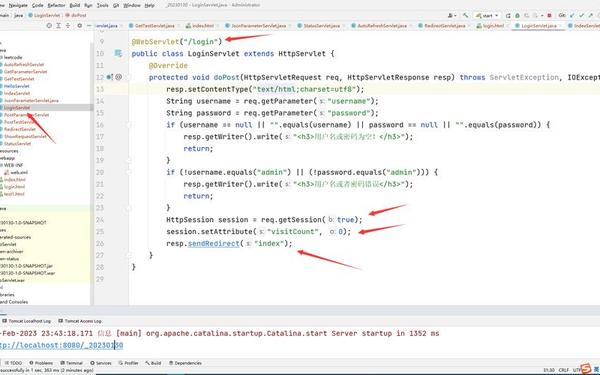Select HelloServlet in the project tree
The image size is (600, 375).
(x=17, y=86)
